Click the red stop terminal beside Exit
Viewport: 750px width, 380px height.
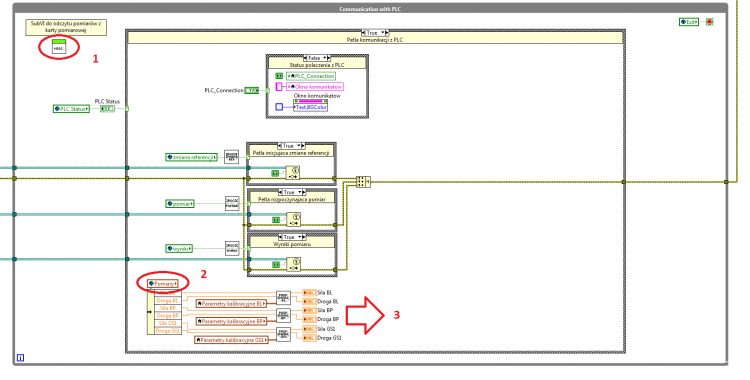tap(709, 22)
